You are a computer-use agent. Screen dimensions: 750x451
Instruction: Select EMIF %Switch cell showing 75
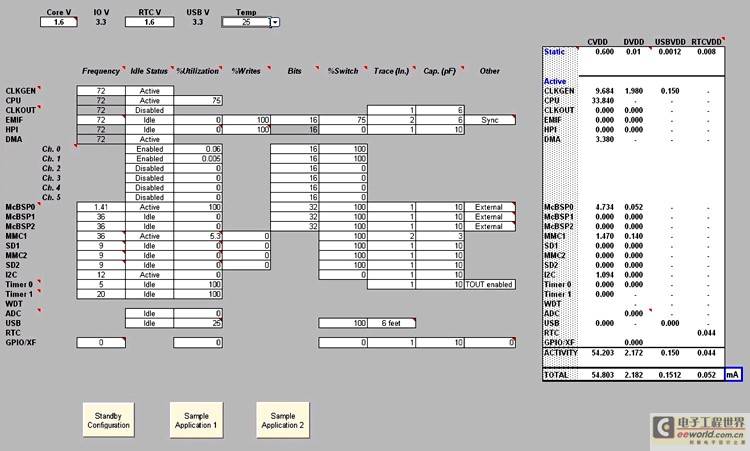click(343, 120)
